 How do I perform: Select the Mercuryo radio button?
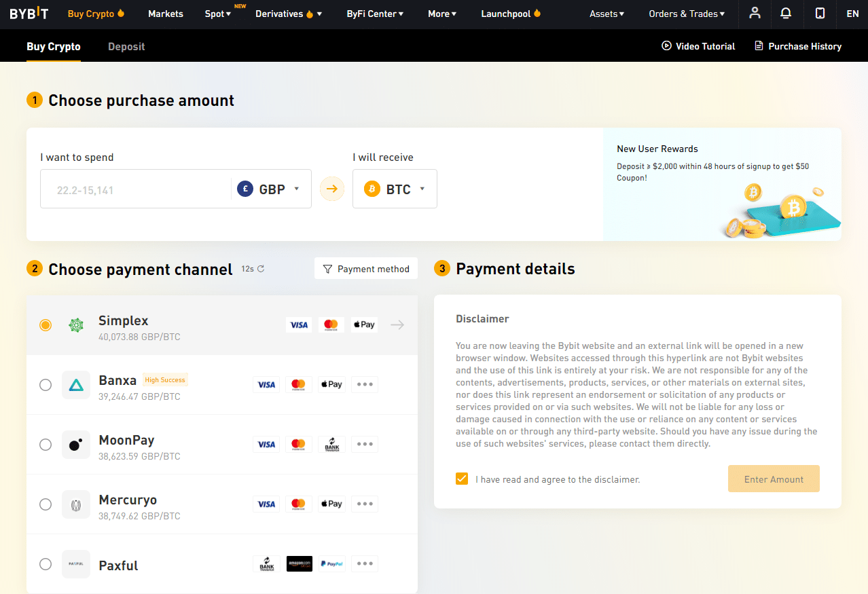pyautogui.click(x=46, y=504)
